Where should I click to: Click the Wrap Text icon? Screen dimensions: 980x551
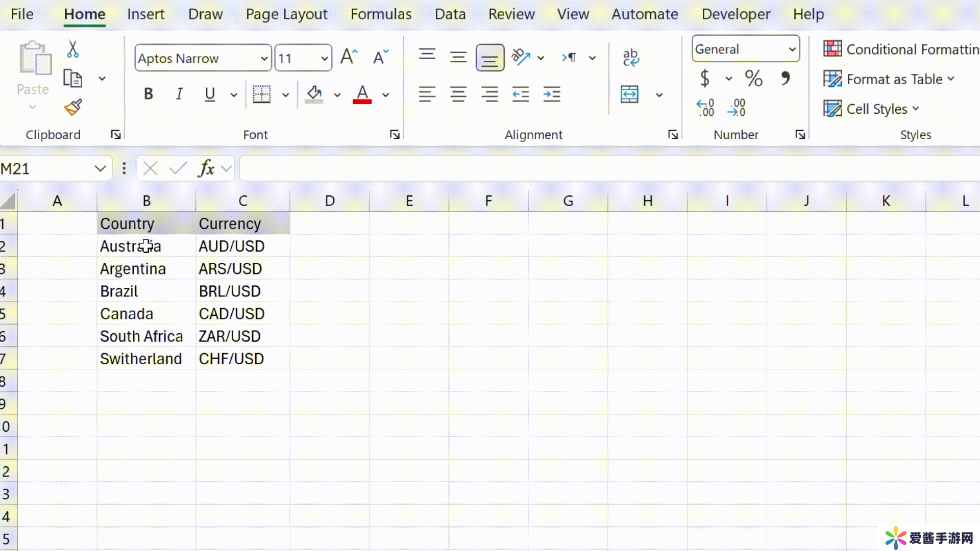(x=631, y=58)
